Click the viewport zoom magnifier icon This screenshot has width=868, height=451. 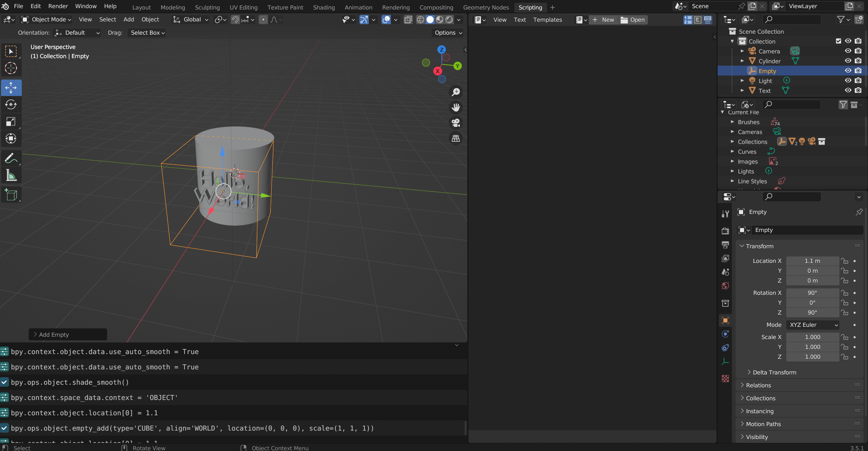pos(455,92)
